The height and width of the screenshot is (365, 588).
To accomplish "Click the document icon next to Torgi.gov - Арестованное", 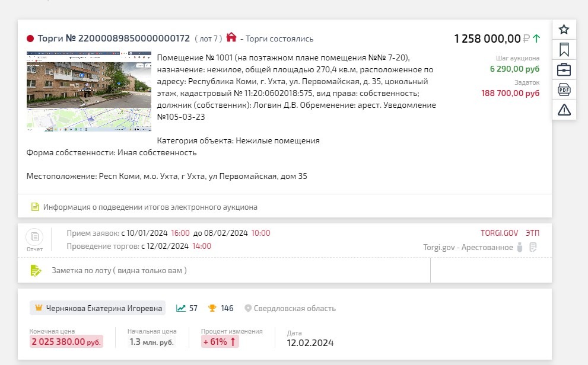I will click(533, 247).
